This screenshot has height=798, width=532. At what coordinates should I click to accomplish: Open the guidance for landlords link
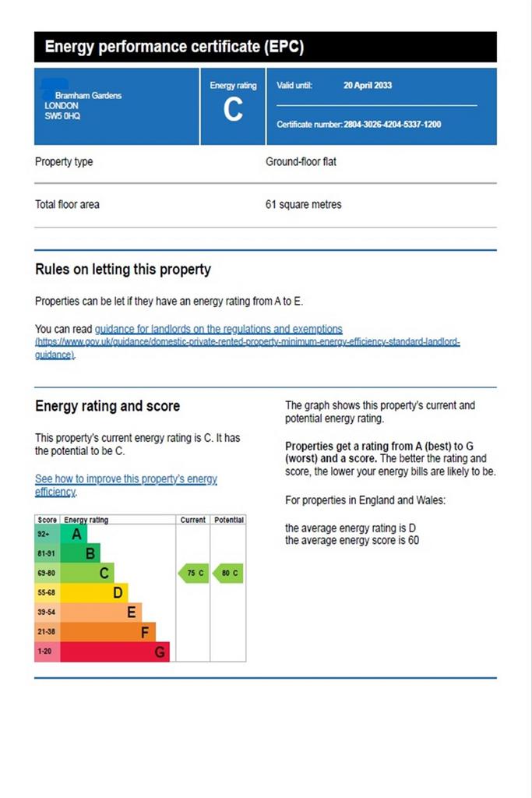pyautogui.click(x=218, y=329)
